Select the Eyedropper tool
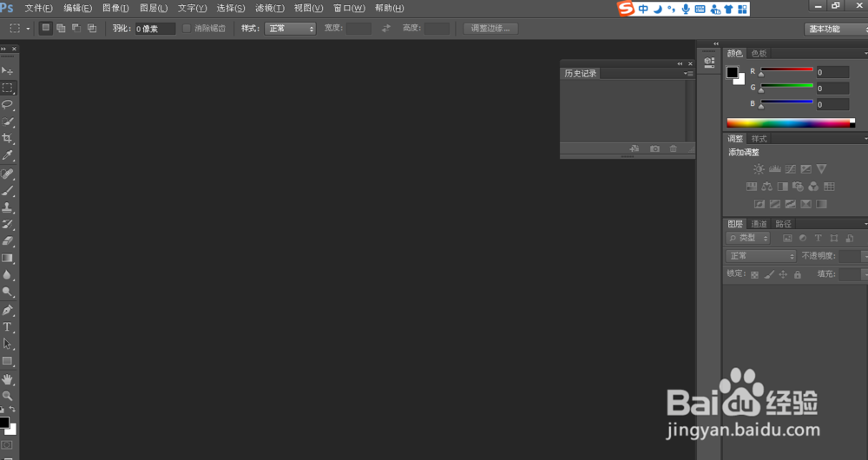The width and height of the screenshot is (868, 460). click(x=7, y=155)
